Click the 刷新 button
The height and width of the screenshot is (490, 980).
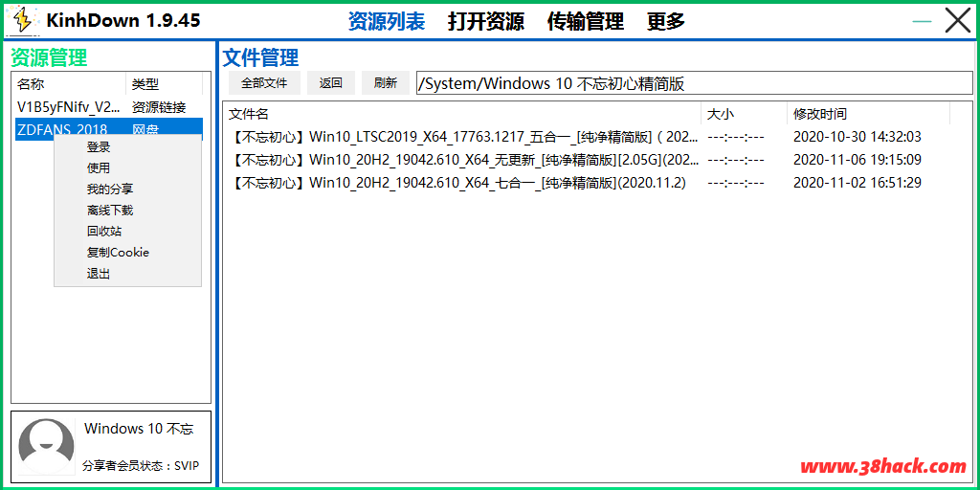[x=386, y=83]
